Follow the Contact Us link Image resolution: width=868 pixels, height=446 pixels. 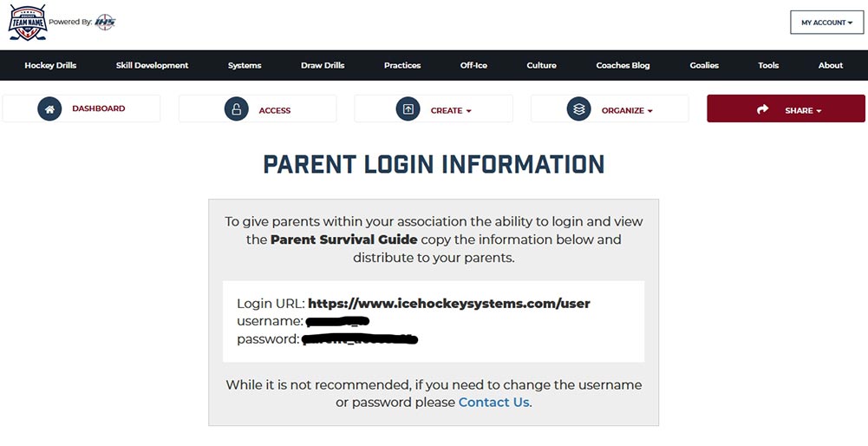(493, 403)
